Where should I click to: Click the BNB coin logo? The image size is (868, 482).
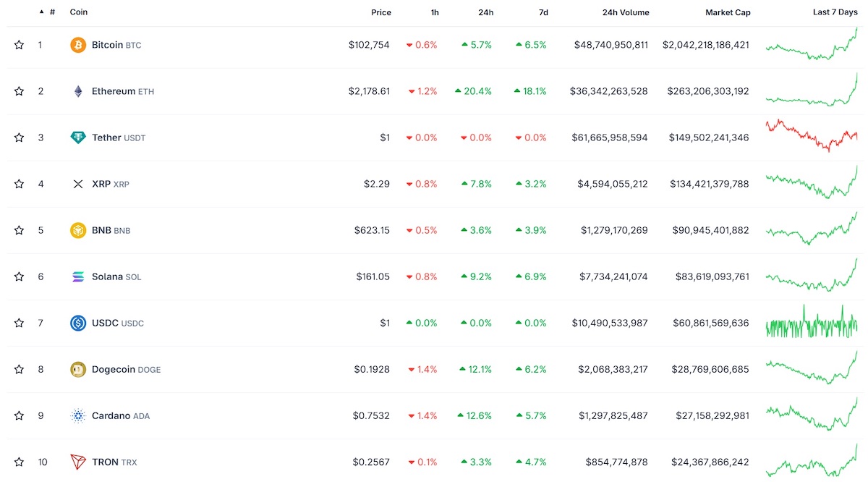(78, 230)
